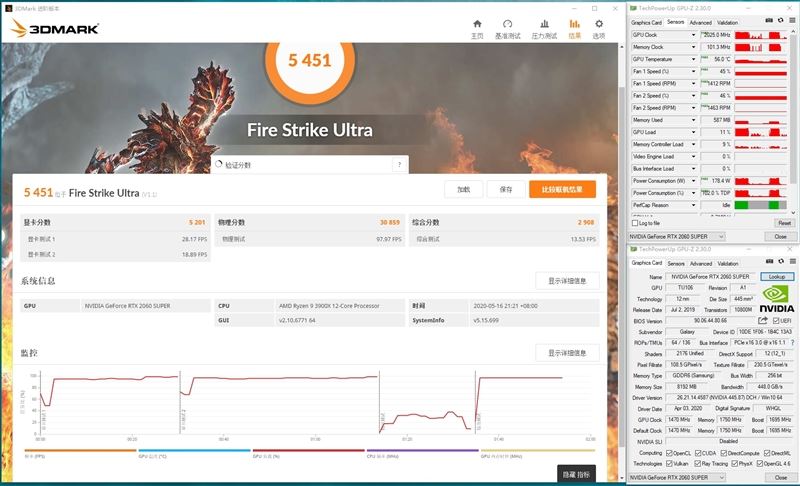Click the GPU Name field in GPU-Z

[x=710, y=276]
